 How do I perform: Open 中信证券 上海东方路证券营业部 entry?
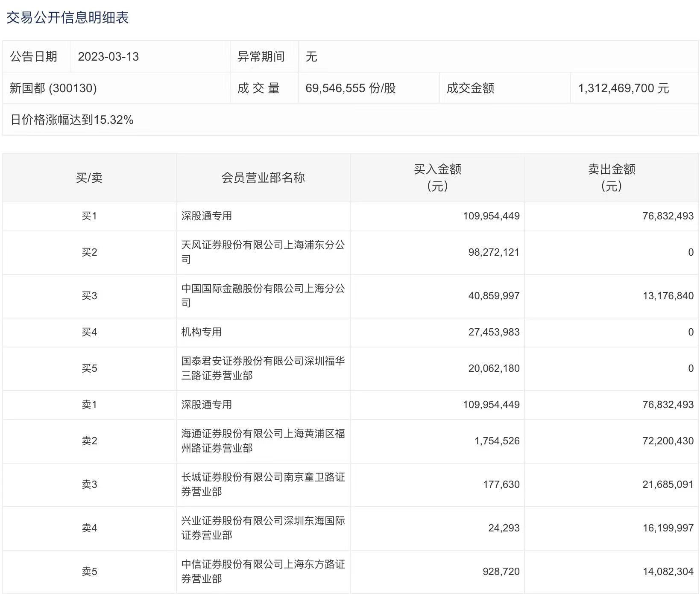(263, 572)
